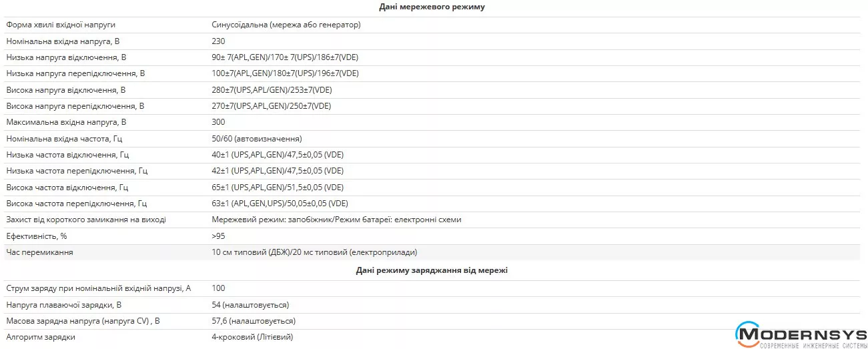Click the '54 (налаштовується)' float voltage value
Image resolution: width=868 pixels, height=349 pixels.
click(250, 305)
